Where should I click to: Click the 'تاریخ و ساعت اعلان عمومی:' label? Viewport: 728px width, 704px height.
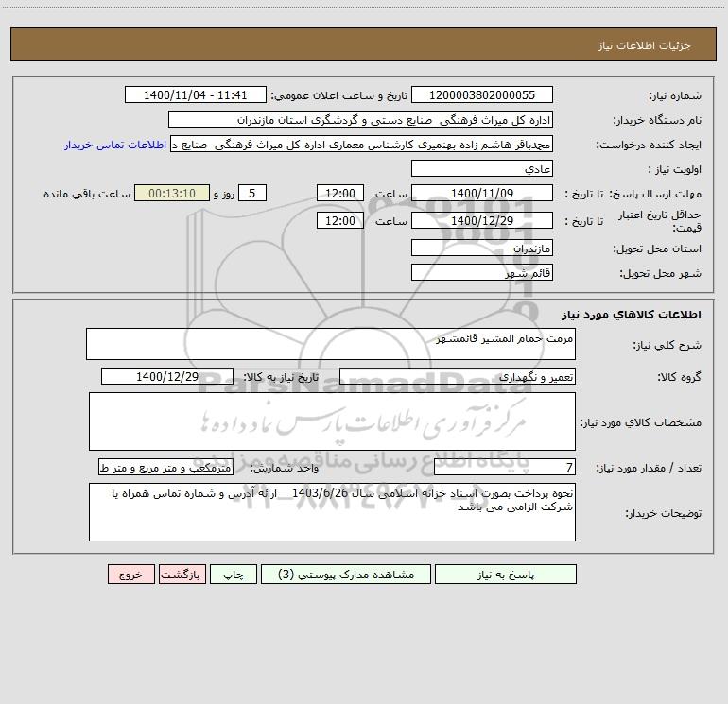tap(338, 95)
